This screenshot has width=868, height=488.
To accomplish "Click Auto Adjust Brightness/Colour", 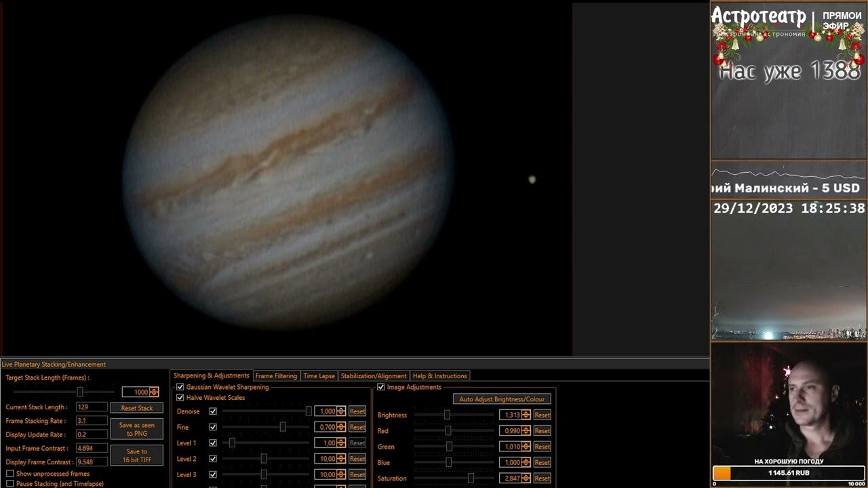I will click(502, 399).
